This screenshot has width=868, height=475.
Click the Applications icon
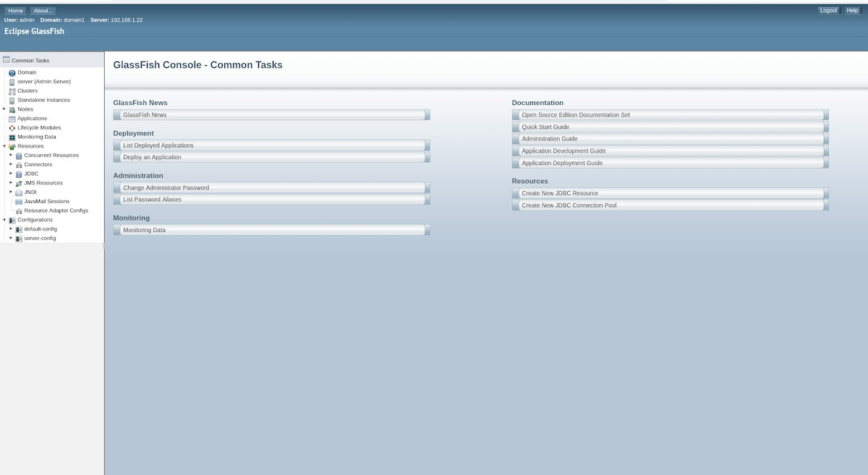point(11,119)
